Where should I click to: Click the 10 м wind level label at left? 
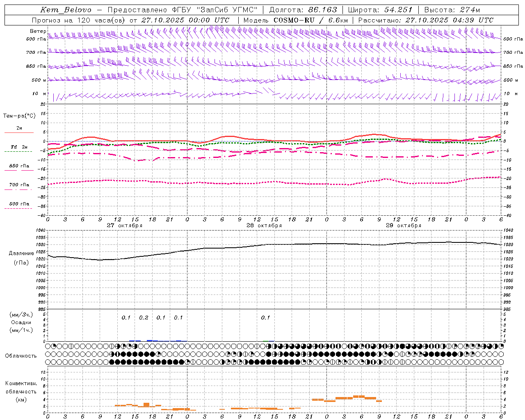click(39, 94)
